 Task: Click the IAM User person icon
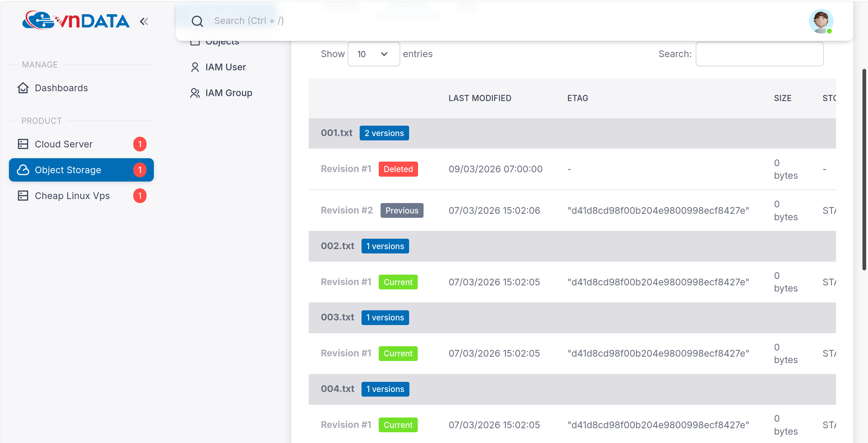[195, 67]
